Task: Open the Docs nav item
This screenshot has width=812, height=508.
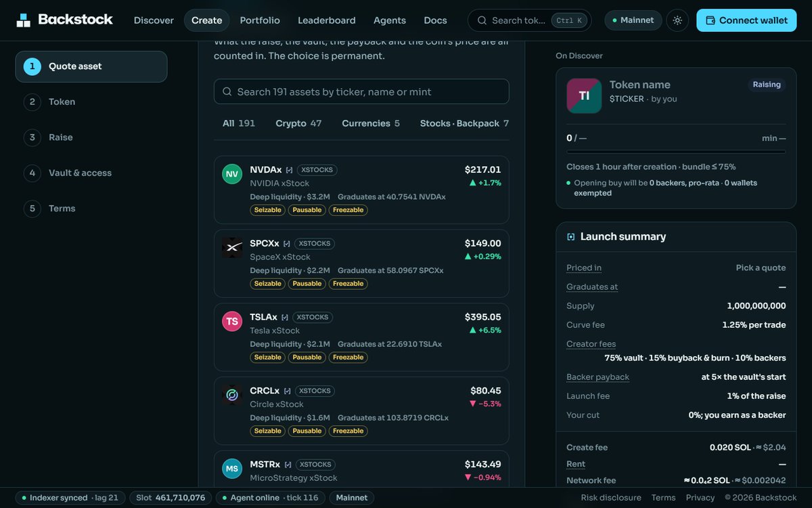Action: pos(436,20)
